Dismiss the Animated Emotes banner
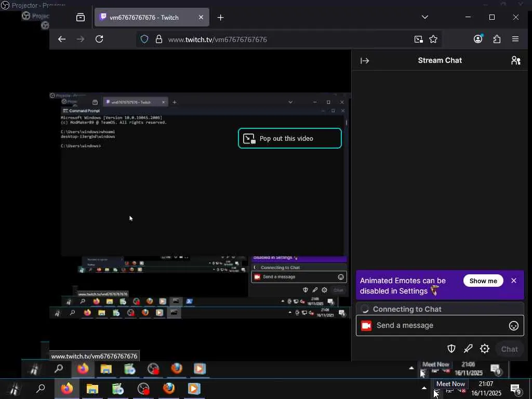The width and height of the screenshot is (532, 399). [514, 281]
